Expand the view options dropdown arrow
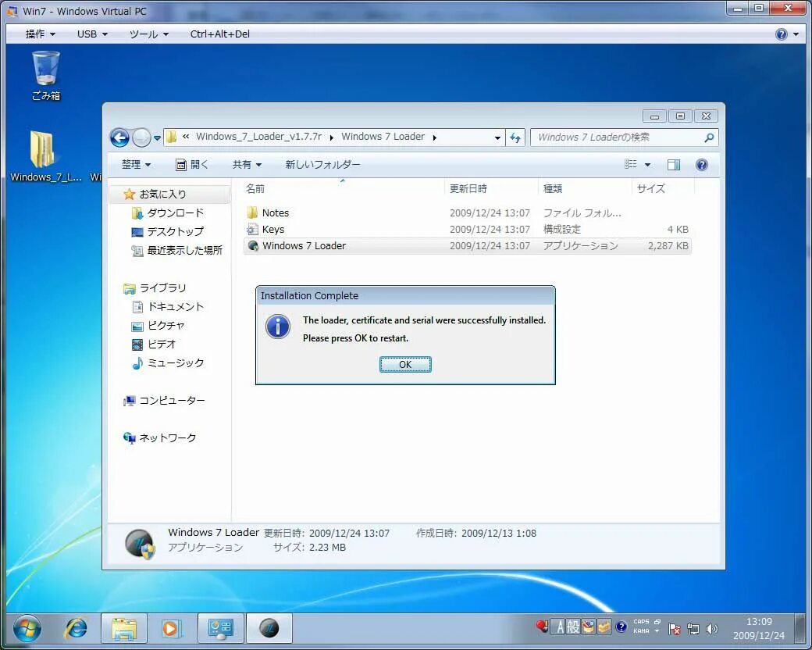 pyautogui.click(x=647, y=165)
